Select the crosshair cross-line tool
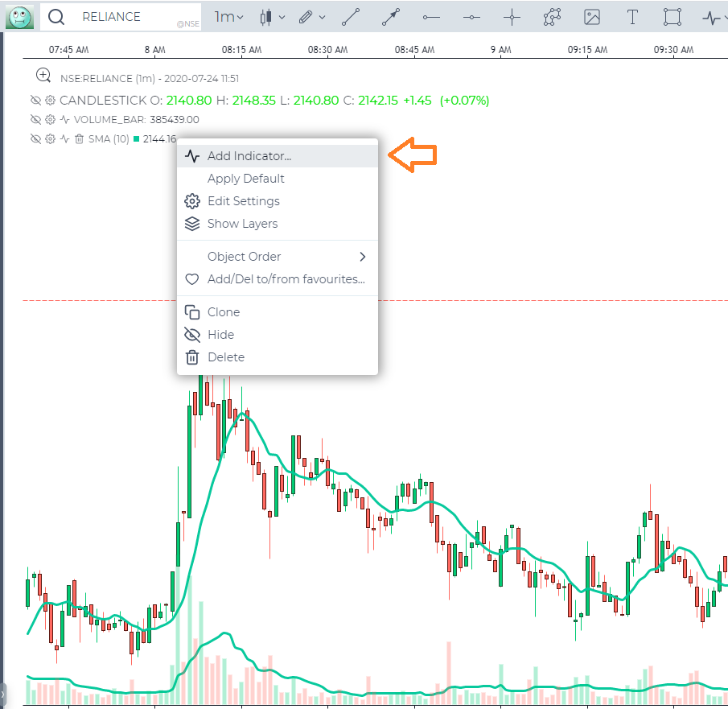The image size is (728, 709). [x=512, y=17]
